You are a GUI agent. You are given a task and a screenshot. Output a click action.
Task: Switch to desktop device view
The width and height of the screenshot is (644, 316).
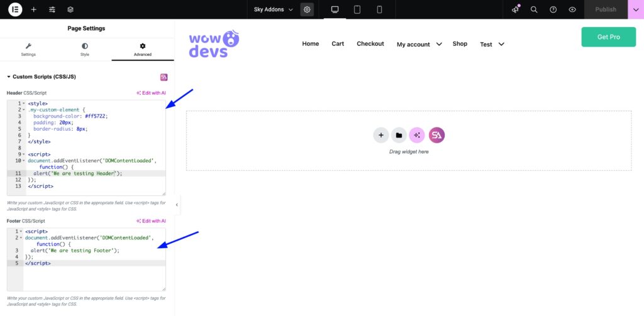pos(335,9)
